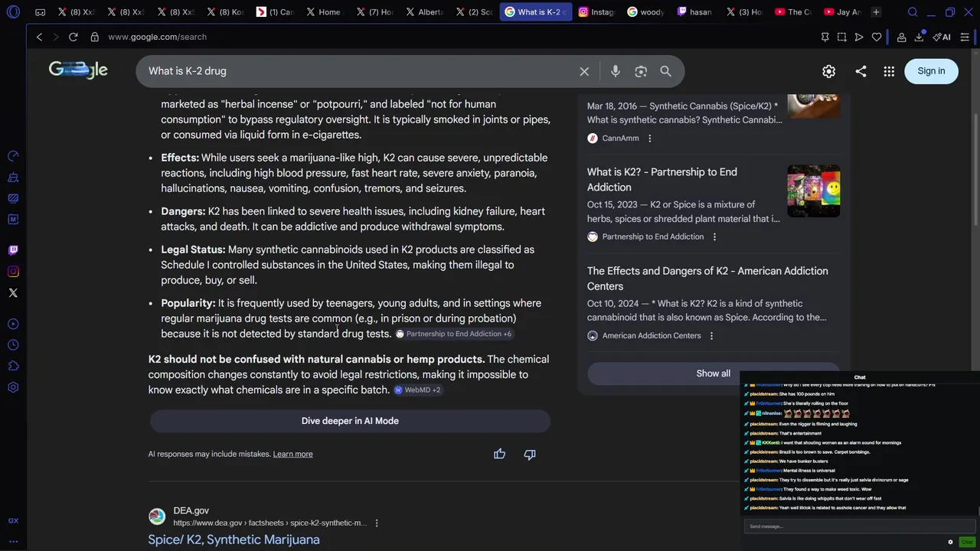Search by image with Google Lens
Viewport: 980px width, 551px height.
pyautogui.click(x=641, y=71)
